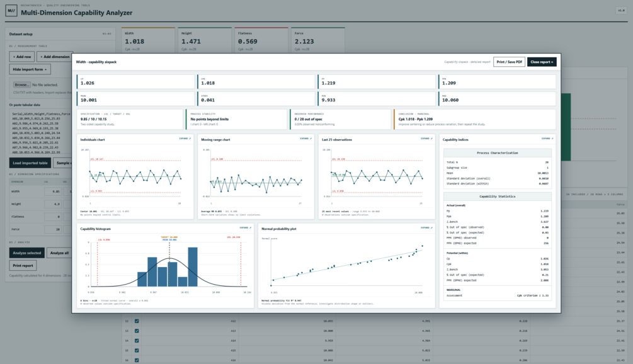Expand the Last 25 observations chart
The height and width of the screenshot is (364, 633).
coord(426,139)
